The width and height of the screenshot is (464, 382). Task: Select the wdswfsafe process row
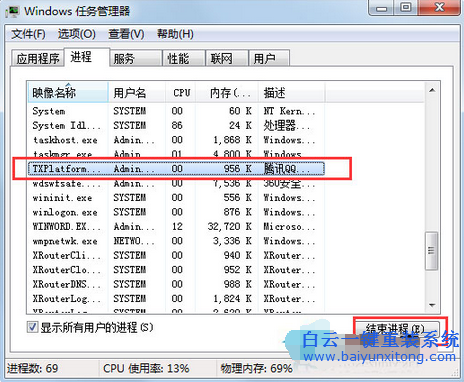point(176,184)
